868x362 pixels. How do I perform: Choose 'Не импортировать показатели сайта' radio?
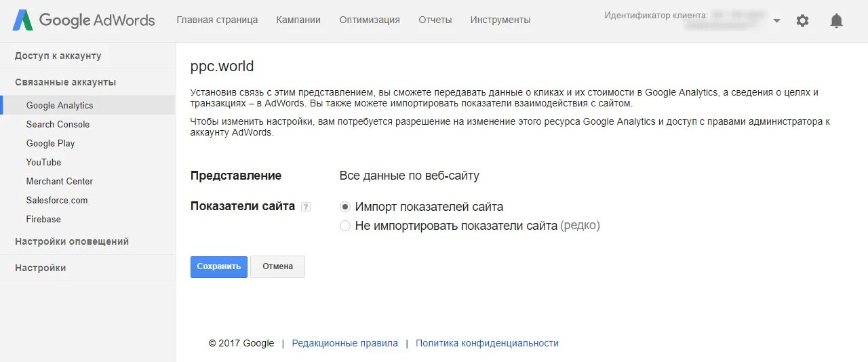coord(345,226)
